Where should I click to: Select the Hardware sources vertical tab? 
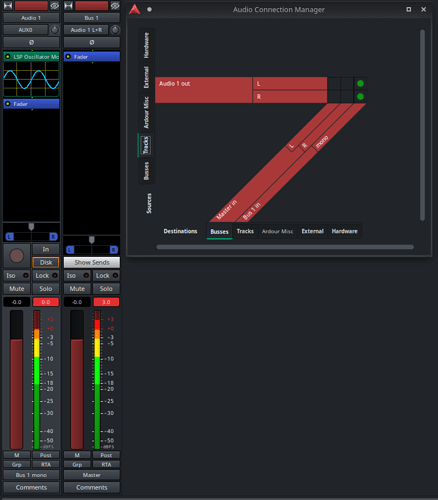146,45
